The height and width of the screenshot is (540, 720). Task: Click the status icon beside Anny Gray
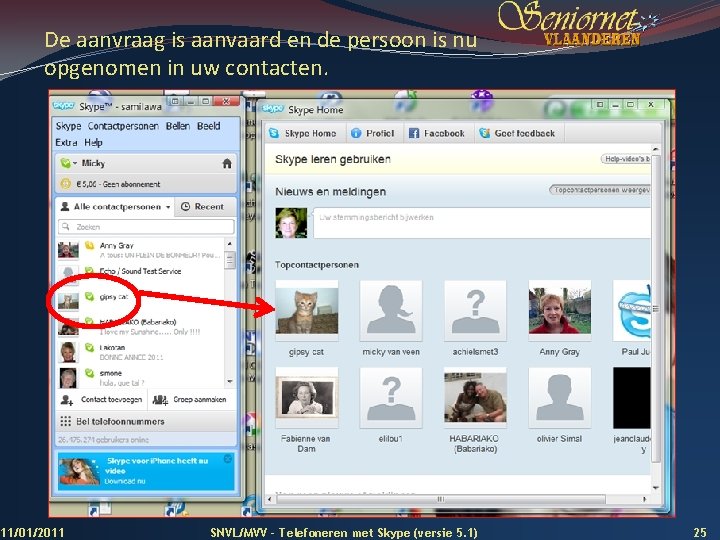point(90,246)
